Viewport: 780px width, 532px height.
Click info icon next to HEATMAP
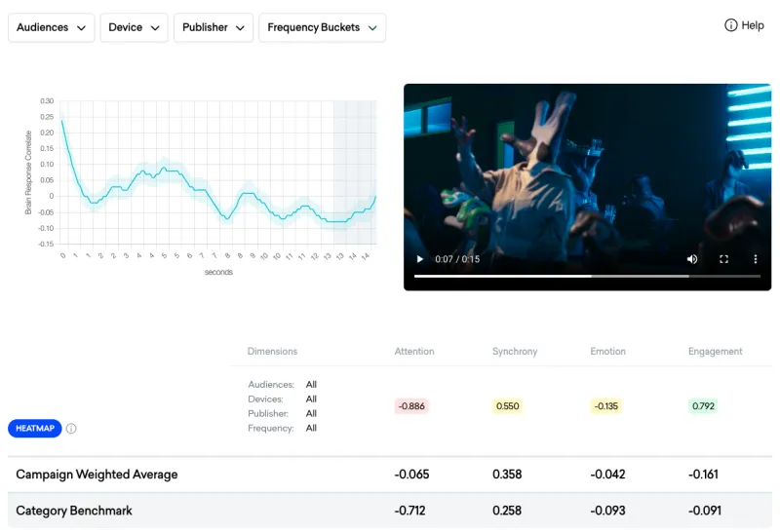click(71, 429)
